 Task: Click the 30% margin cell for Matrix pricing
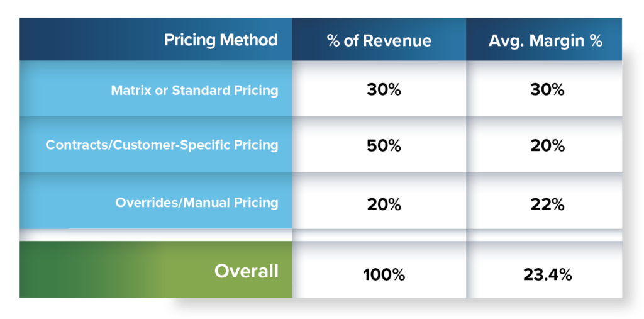544,89
